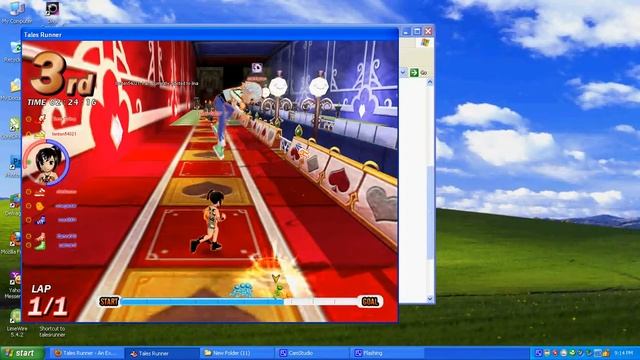The image size is (640, 360).
Task: Click the race TIME counter
Action: pyautogui.click(x=62, y=102)
